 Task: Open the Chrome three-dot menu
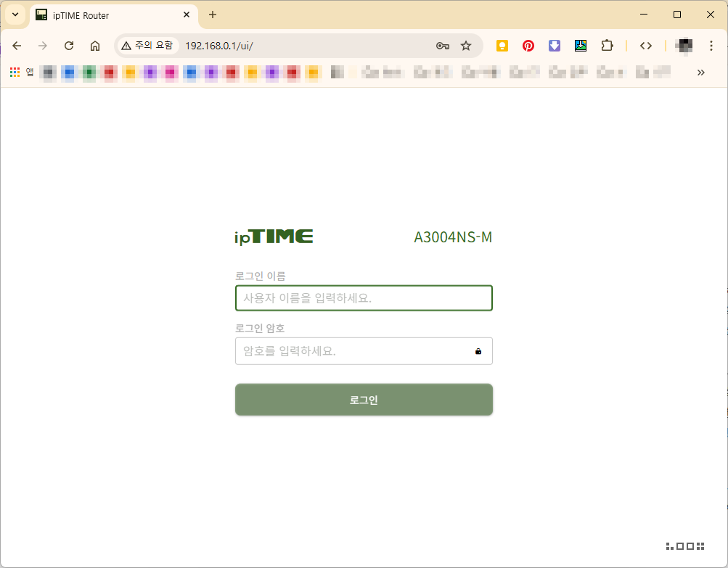pos(711,46)
